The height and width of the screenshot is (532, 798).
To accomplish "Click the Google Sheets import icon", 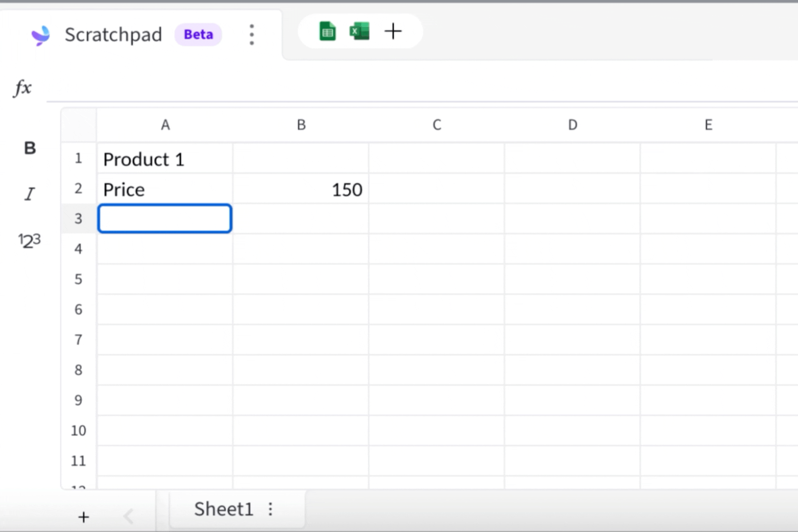I will coord(327,31).
